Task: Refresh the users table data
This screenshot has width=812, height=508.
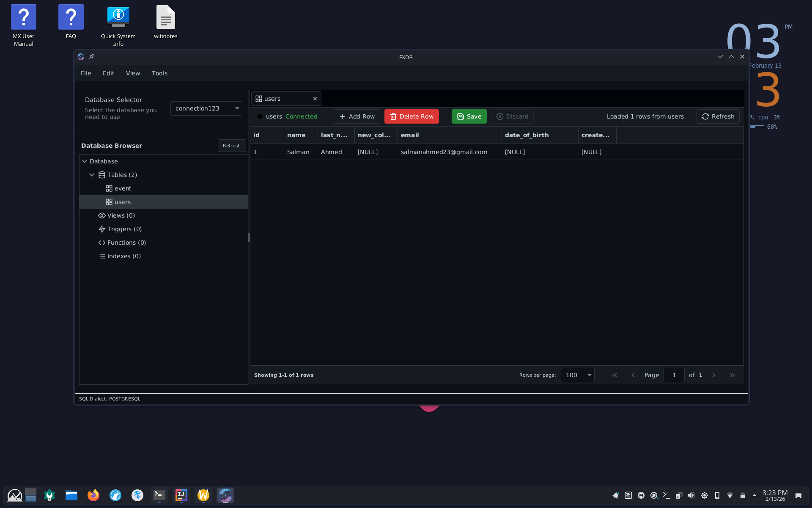Action: [x=718, y=116]
